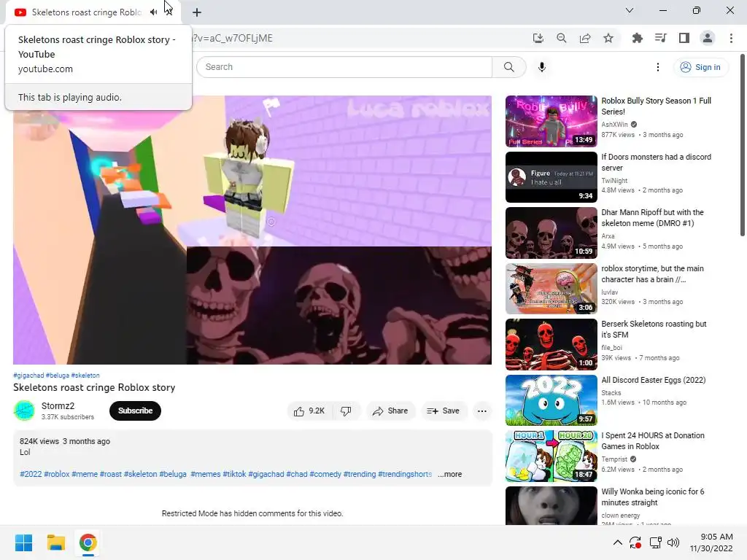747x560 pixels.
Task: Click the Chrome icon in taskbar
Action: [x=88, y=542]
